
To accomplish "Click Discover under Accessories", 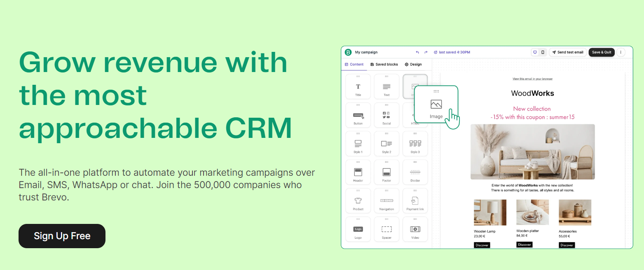I will coord(567,245).
